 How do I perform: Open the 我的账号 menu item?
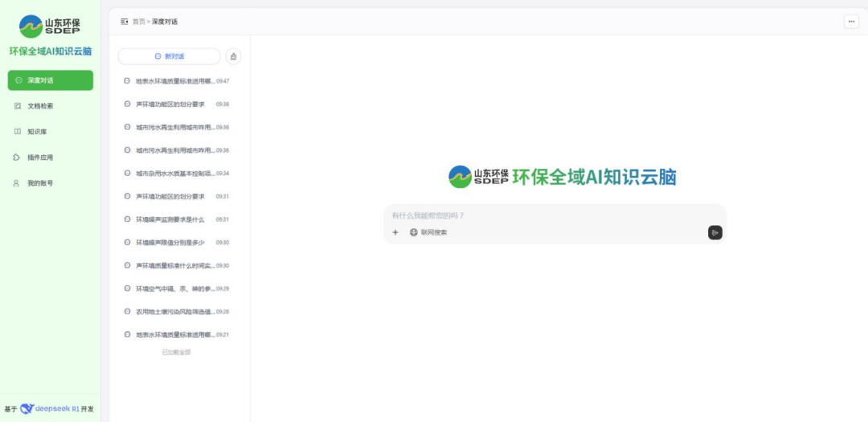[51, 183]
